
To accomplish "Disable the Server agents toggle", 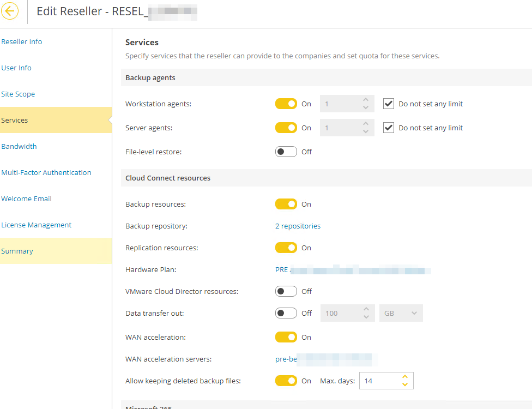I will (x=286, y=128).
